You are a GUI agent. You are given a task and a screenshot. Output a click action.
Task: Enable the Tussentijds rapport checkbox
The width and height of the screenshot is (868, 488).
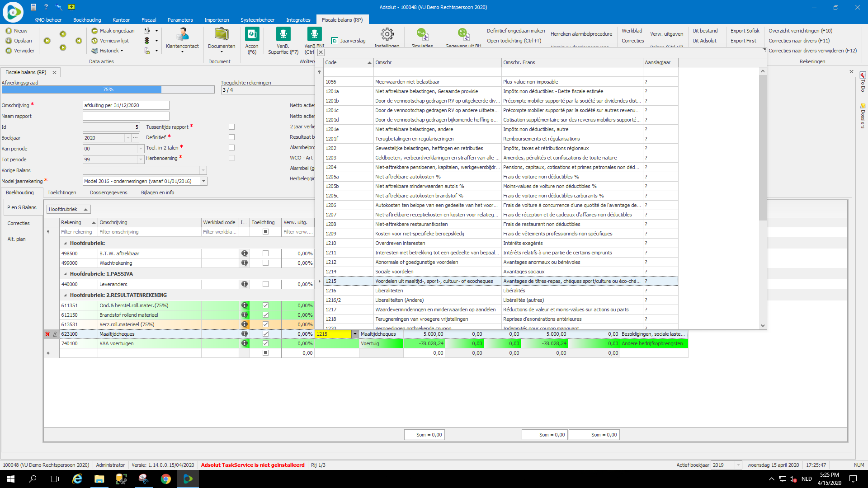click(x=231, y=127)
